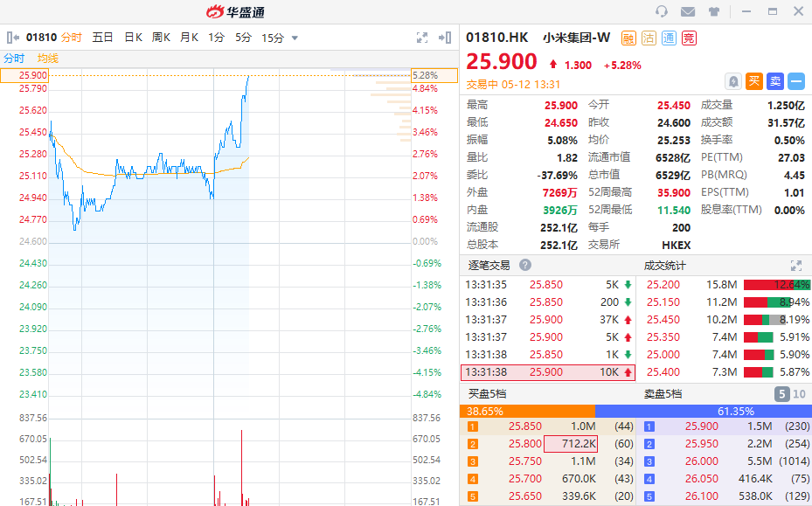Click the PE(TTM) value 27.03

pyautogui.click(x=791, y=157)
